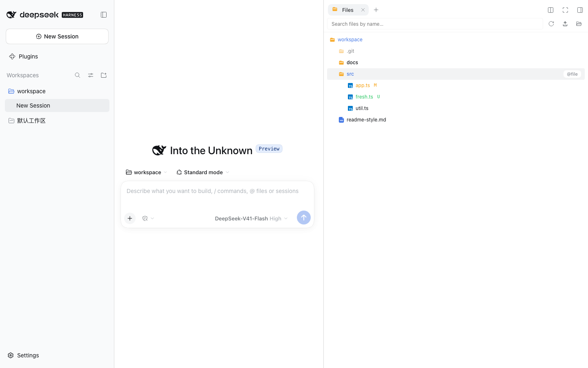Open the New Session entry in sidebar
588x368 pixels.
(x=57, y=105)
